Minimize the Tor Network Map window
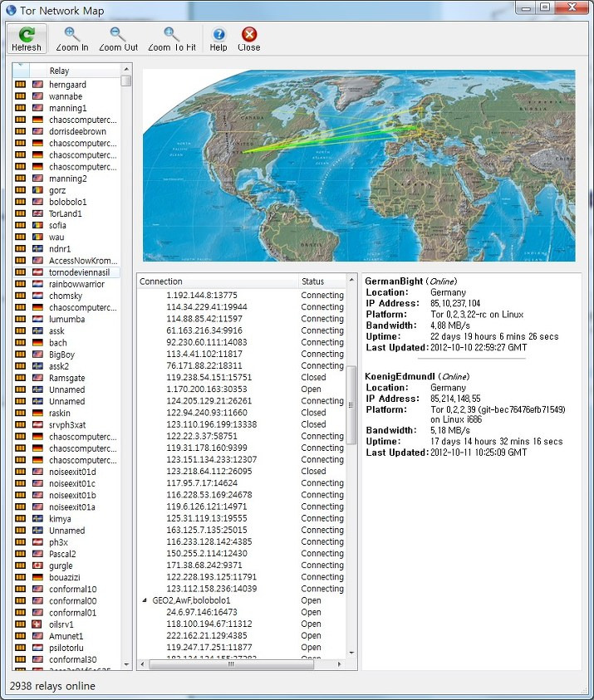594x700 pixels. (x=526, y=7)
